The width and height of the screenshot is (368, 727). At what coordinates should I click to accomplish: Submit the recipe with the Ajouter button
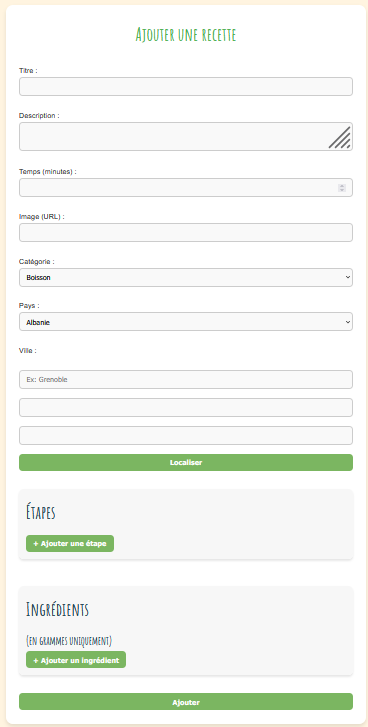pyautogui.click(x=185, y=701)
